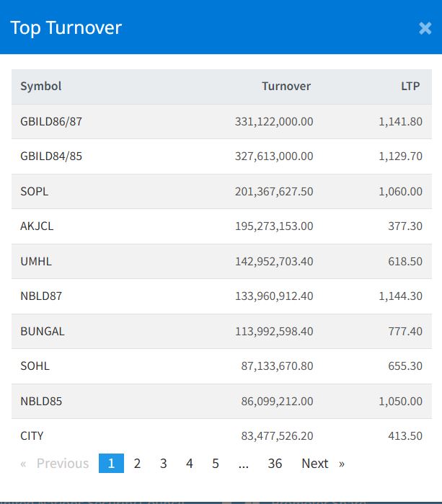Jump to page 5 of turnover list
The width and height of the screenshot is (442, 504).
pos(216,463)
